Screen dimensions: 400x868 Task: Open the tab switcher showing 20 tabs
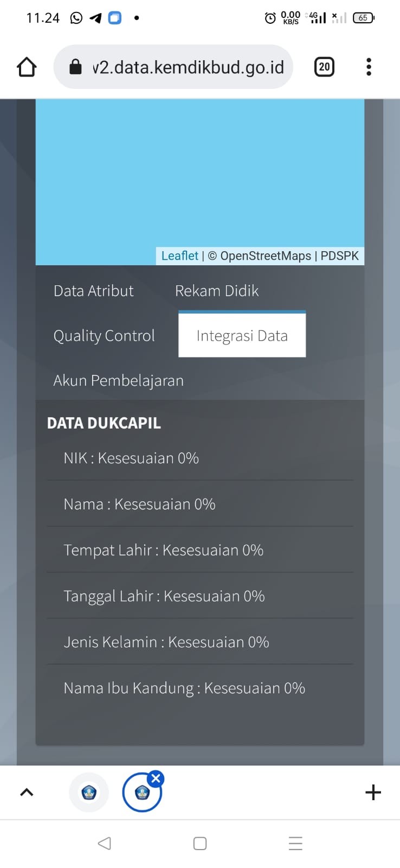pyautogui.click(x=324, y=67)
